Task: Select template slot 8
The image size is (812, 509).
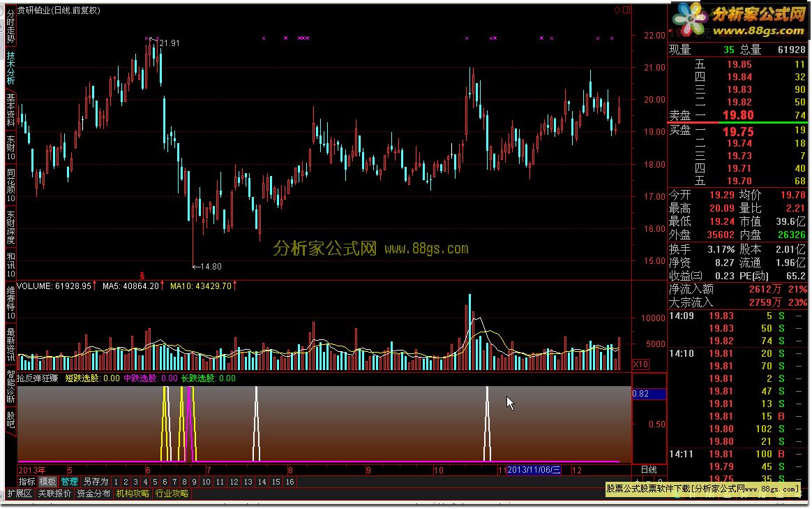Action: coord(184,482)
